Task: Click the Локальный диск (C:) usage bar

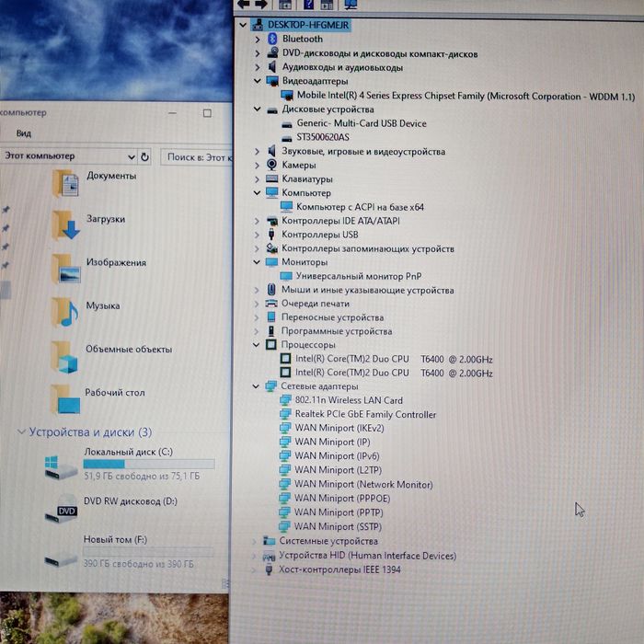Action: [x=149, y=464]
